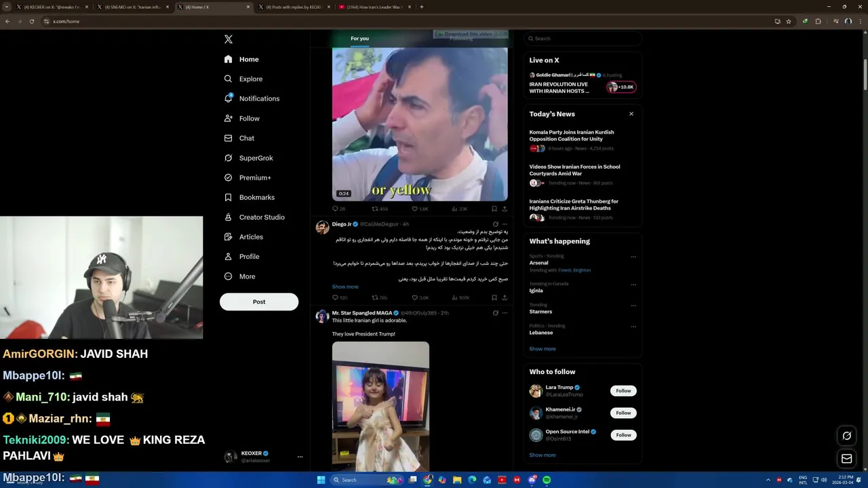Open File Explorer from taskbar

pos(457,480)
